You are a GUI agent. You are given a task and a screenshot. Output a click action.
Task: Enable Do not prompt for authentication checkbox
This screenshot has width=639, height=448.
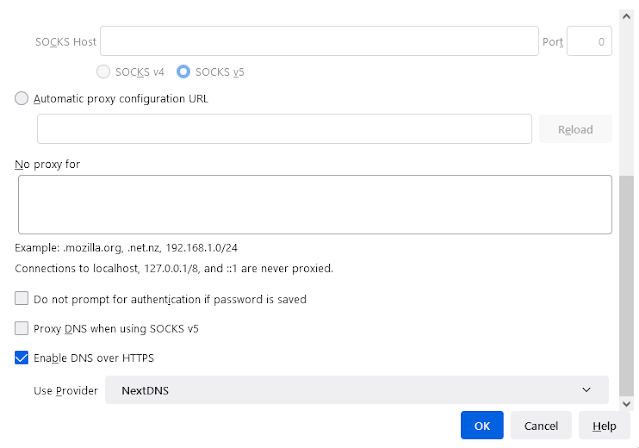coord(23,299)
